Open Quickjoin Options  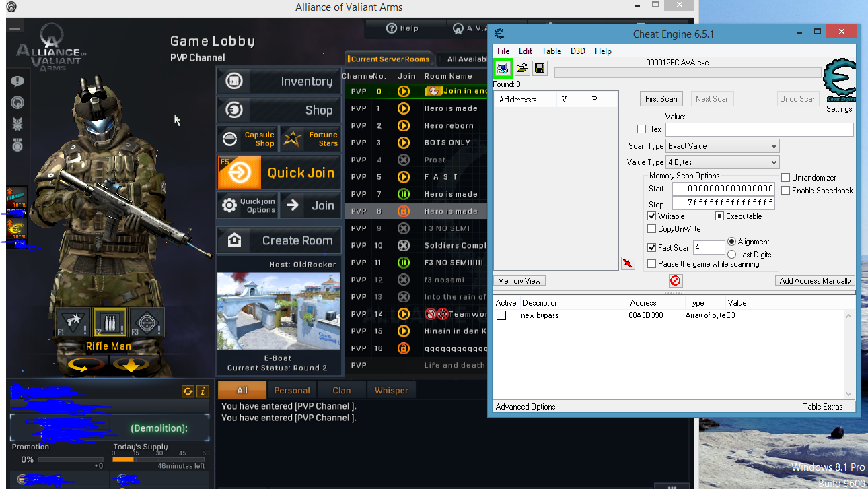tap(248, 205)
